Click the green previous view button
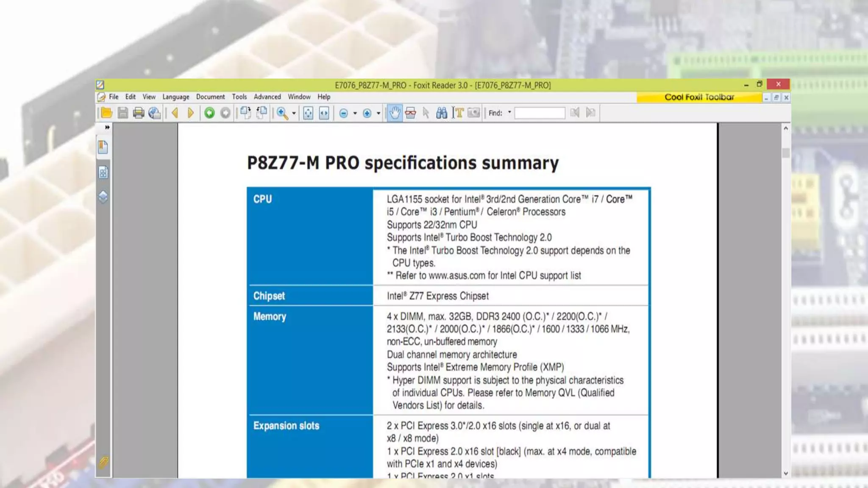The image size is (868, 488). pyautogui.click(x=209, y=113)
